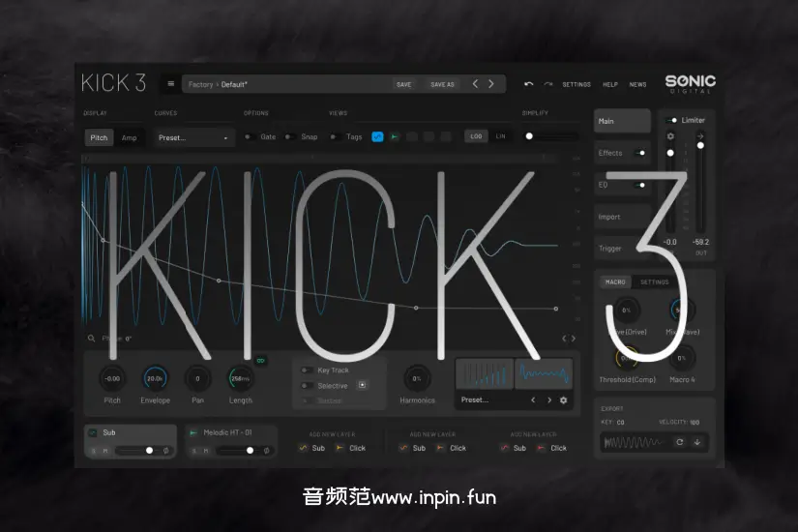Image resolution: width=798 pixels, height=532 pixels.
Task: Open the HELP link
Action: coord(610,84)
